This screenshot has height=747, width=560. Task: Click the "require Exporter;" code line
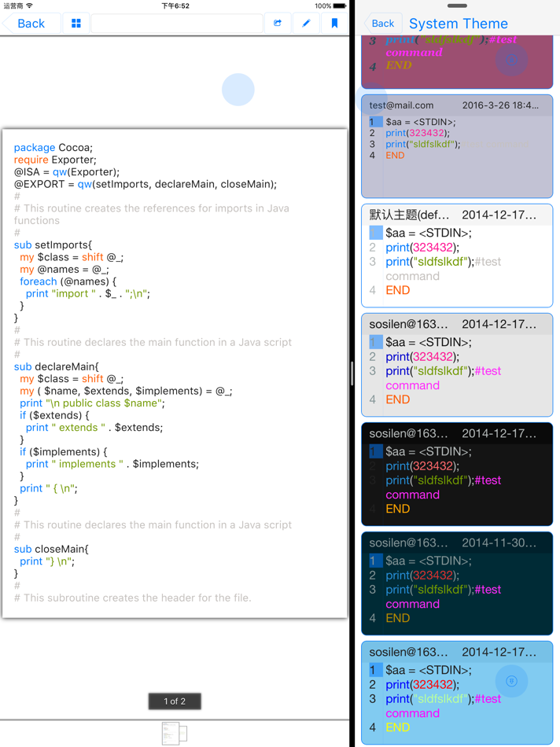tap(55, 160)
